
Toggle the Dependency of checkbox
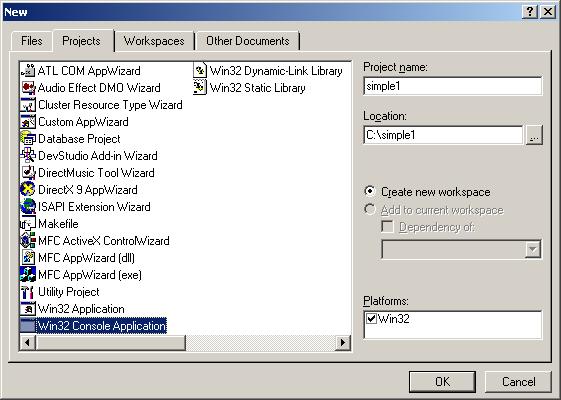[x=387, y=227]
